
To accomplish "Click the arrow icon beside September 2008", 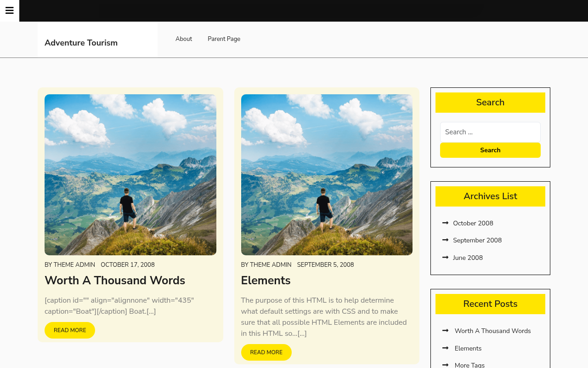I will pyautogui.click(x=445, y=240).
